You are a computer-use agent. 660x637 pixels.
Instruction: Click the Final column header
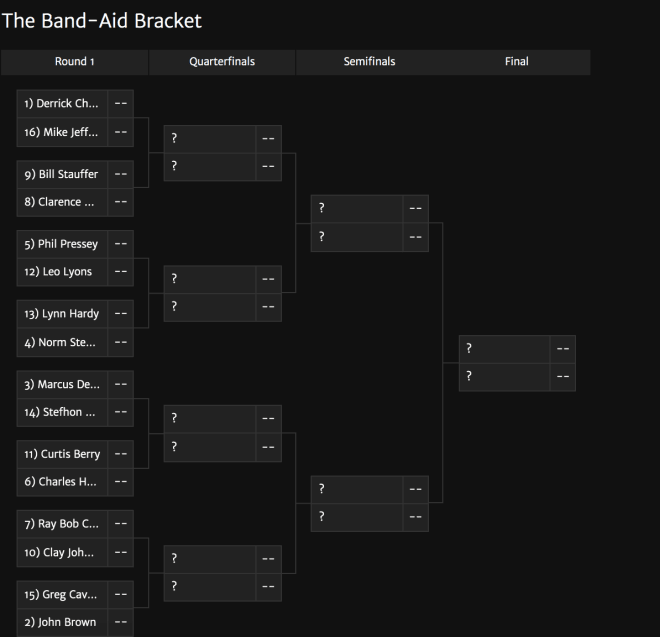[x=516, y=62]
